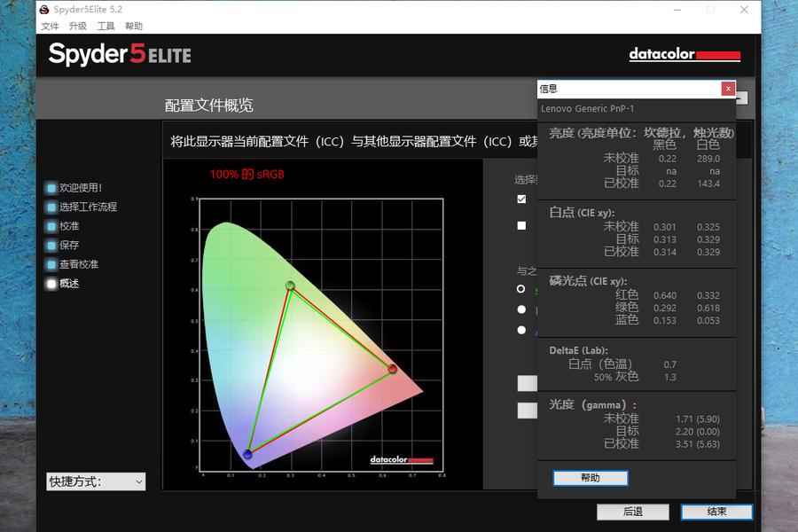Open the 文件 menu
This screenshot has width=798, height=532.
point(50,27)
